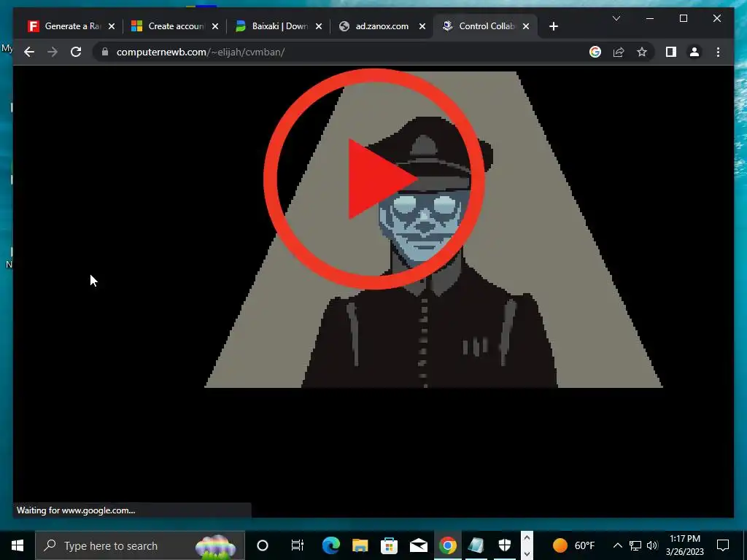Open Chrome's three-dot menu
Viewport: 747px width, 560px height.
(718, 52)
